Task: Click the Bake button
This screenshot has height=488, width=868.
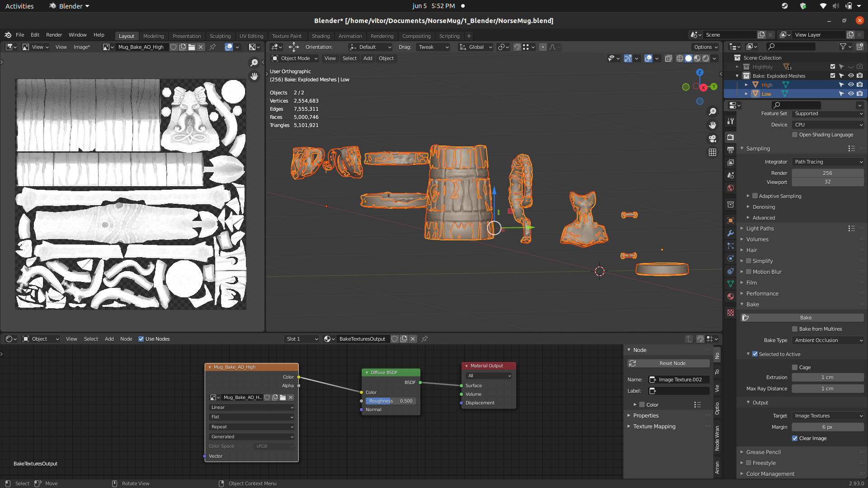Action: click(805, 318)
